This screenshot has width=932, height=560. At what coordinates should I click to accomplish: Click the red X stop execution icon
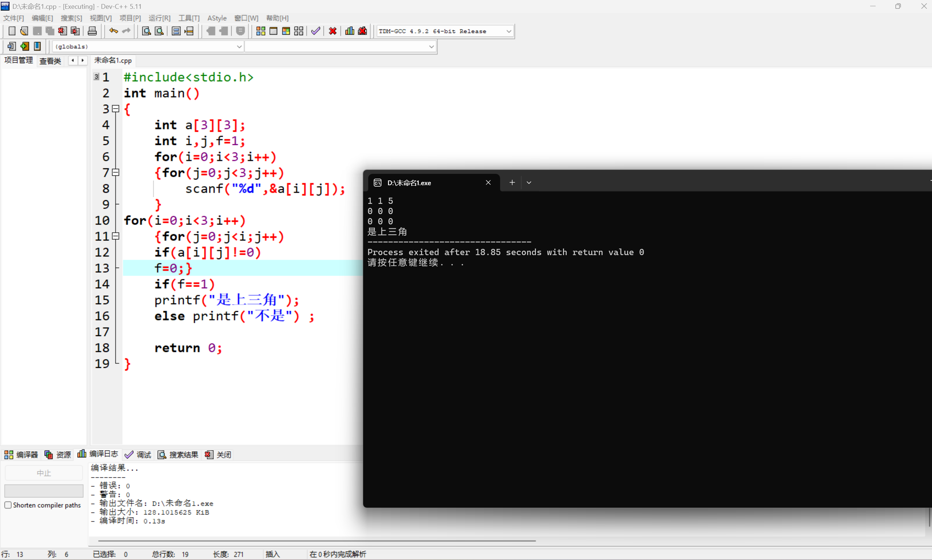(332, 31)
